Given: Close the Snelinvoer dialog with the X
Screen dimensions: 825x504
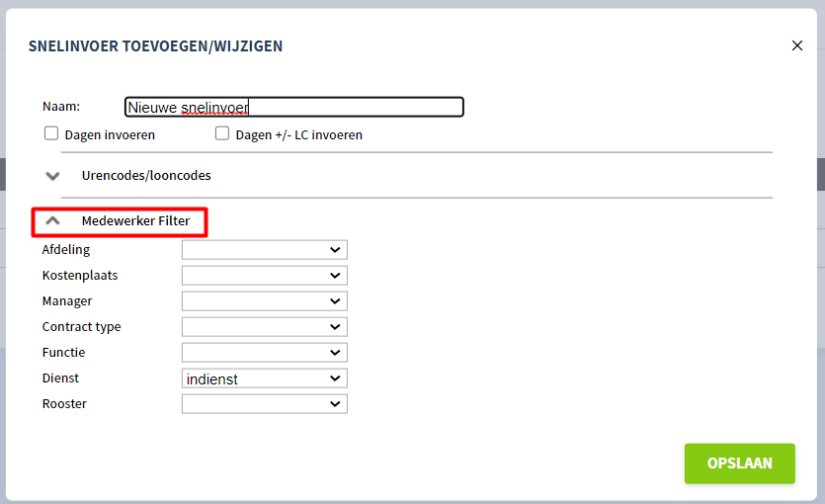Looking at the screenshot, I should [x=797, y=45].
